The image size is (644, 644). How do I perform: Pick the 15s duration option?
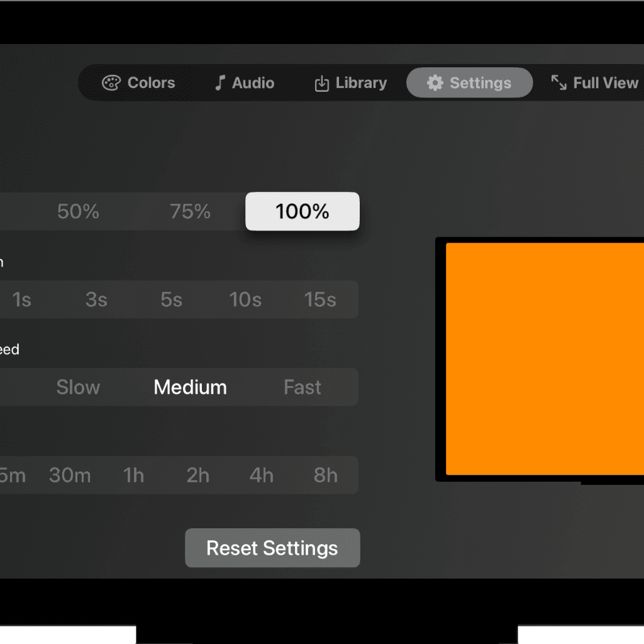pyautogui.click(x=320, y=300)
